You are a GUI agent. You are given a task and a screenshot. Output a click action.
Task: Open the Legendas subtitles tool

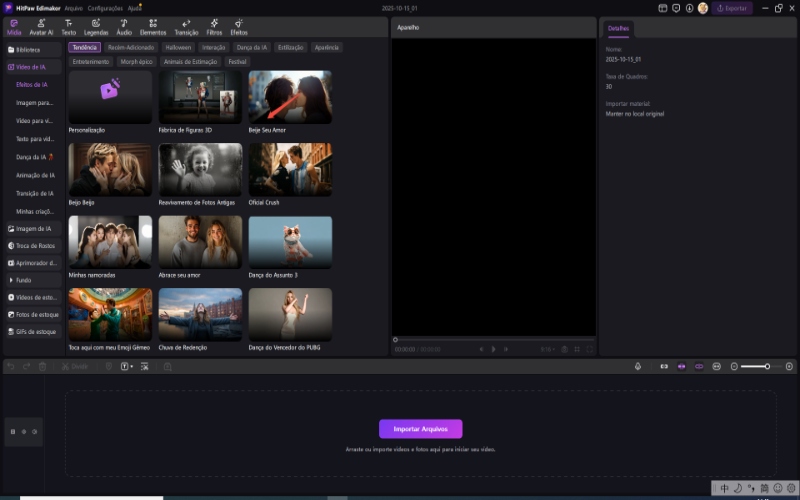tap(95, 26)
